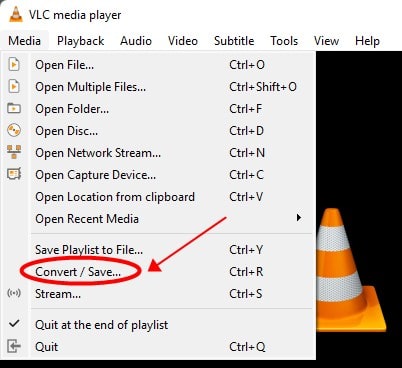Click the Stream broadcast icon
Image resolution: width=402 pixels, height=368 pixels.
pos(14,293)
